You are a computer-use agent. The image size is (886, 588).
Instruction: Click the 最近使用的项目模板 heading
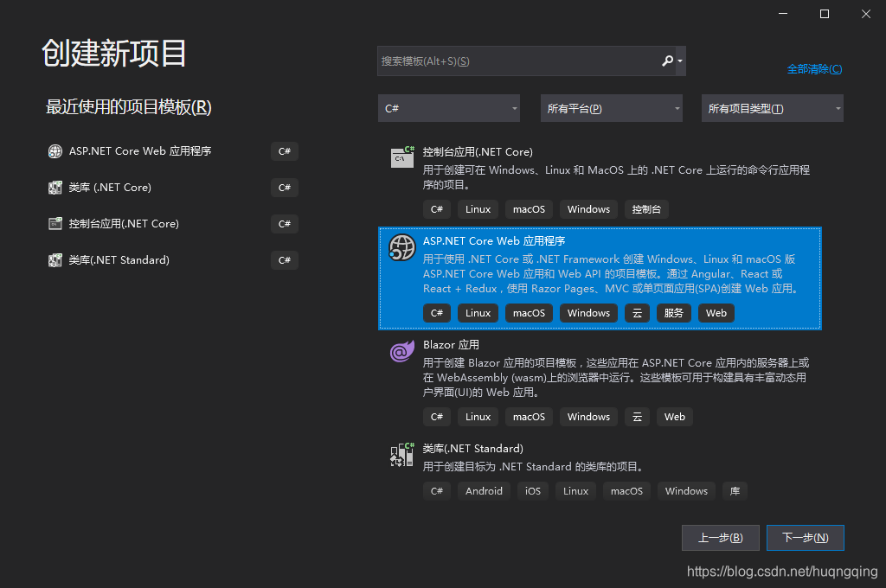[x=129, y=106]
